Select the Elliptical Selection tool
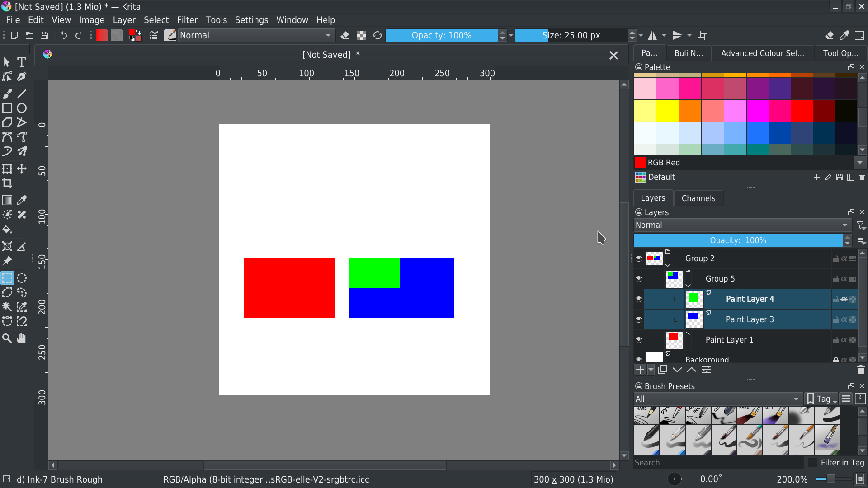Screen dimensions: 868x488 point(22,278)
